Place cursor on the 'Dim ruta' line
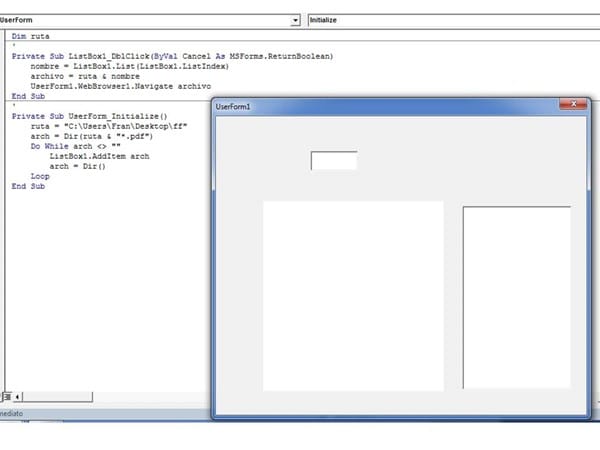Image resolution: width=600 pixels, height=450 pixels. click(x=32, y=35)
